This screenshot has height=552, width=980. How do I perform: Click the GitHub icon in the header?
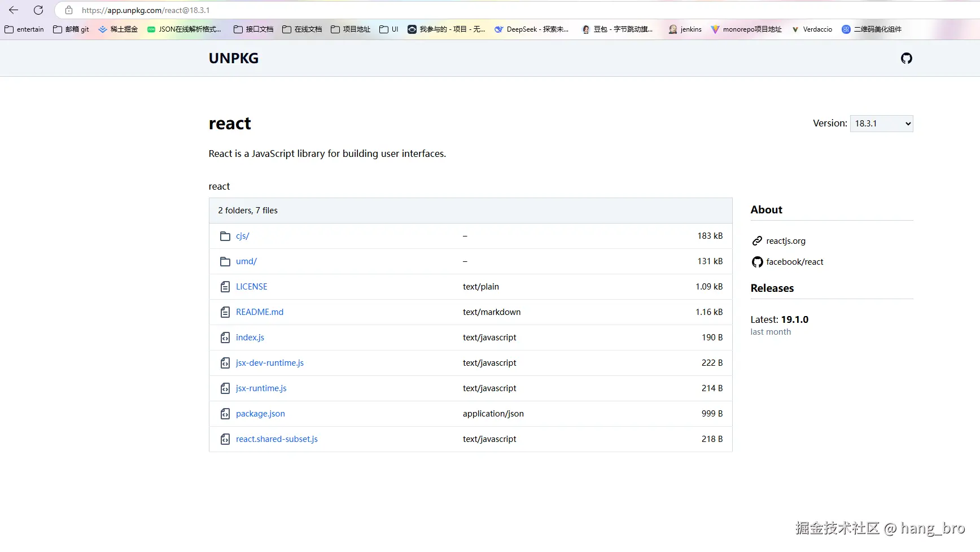pos(906,58)
